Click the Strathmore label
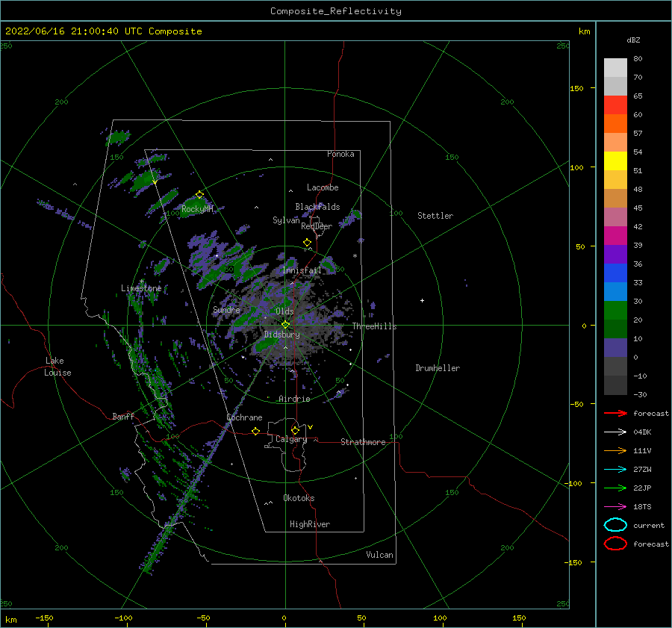The image size is (672, 628). click(x=363, y=442)
